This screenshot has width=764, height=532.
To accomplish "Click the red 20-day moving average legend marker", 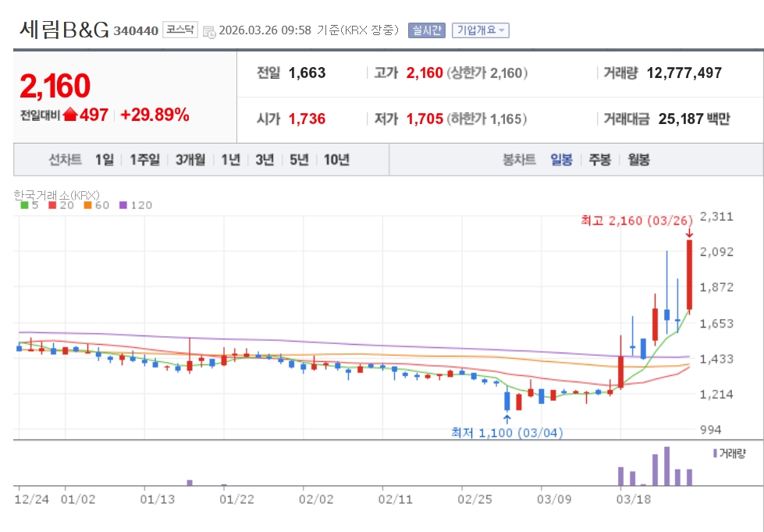I will point(52,205).
